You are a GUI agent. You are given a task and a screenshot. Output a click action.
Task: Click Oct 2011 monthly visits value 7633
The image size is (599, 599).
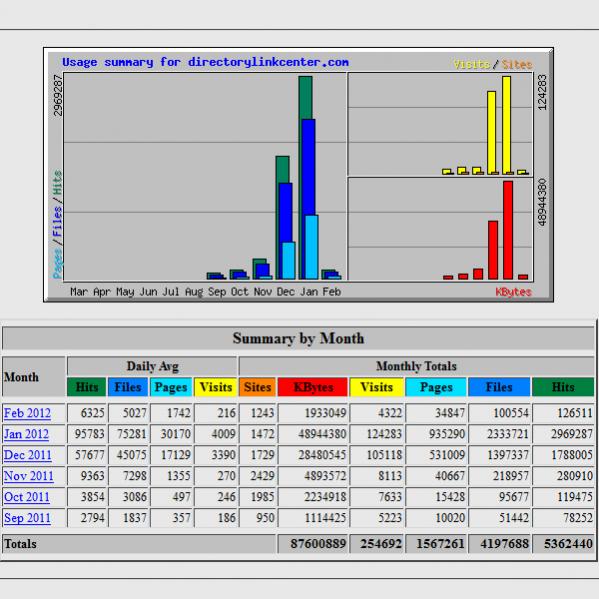point(390,497)
